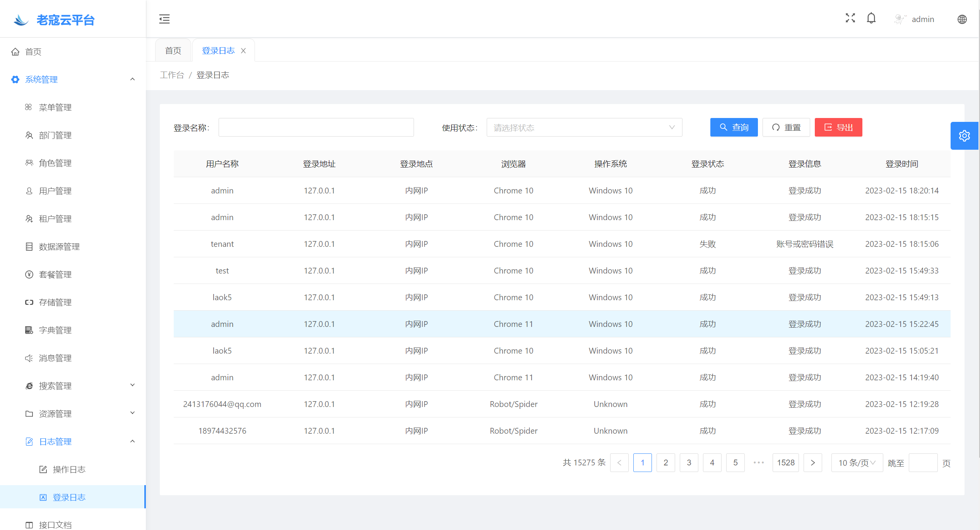Open 数据源管理 in sidebar
Viewport: 980px width, 530px height.
click(x=59, y=246)
